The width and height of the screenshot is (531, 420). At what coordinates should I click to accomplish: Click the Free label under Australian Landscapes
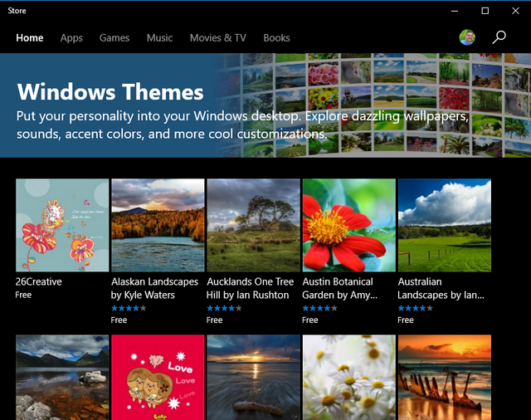tap(406, 320)
